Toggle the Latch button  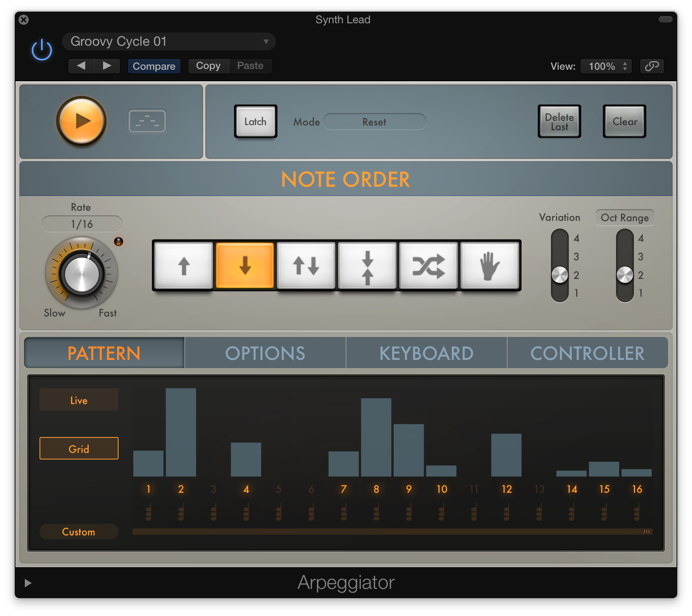(x=255, y=121)
